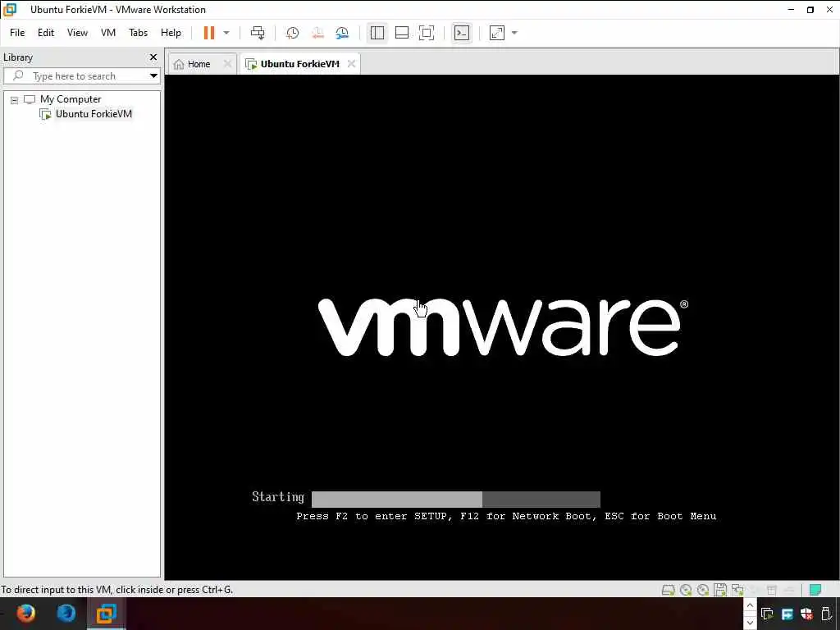Close the Ubuntu ForkieVM tab
The width and height of the screenshot is (840, 630).
pyautogui.click(x=351, y=64)
